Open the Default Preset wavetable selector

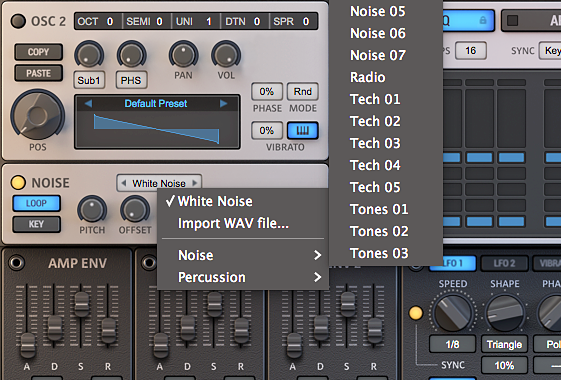pyautogui.click(x=156, y=103)
